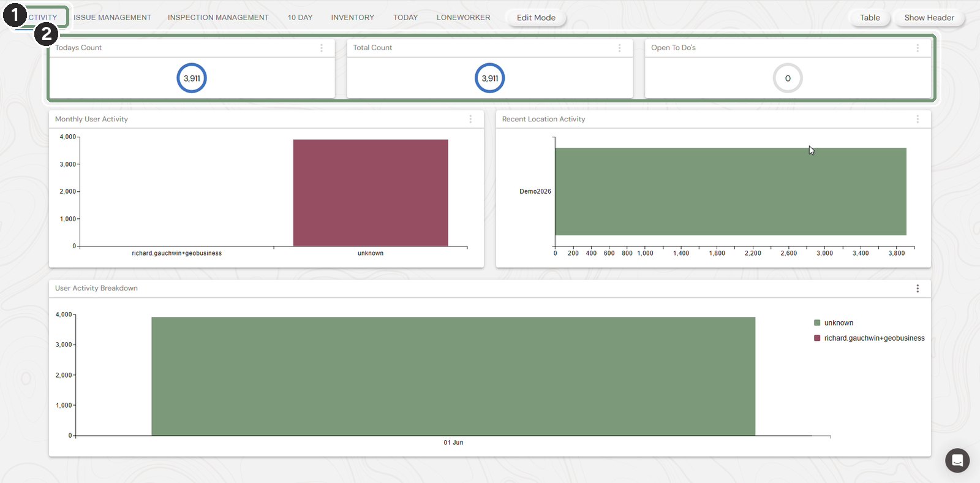Viewport: 980px width, 483px height.
Task: Select the Today tab
Action: (405, 18)
